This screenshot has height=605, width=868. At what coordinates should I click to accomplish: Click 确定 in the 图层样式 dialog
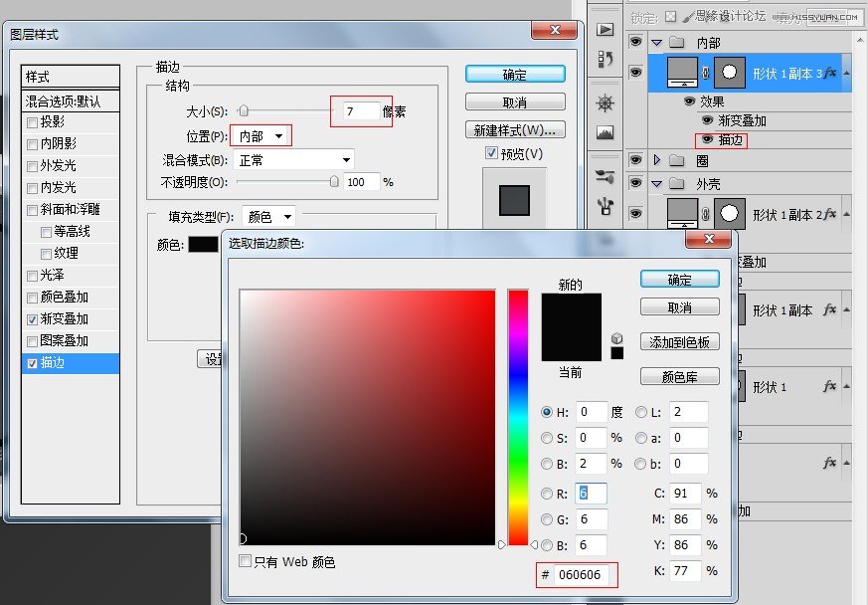coord(515,75)
